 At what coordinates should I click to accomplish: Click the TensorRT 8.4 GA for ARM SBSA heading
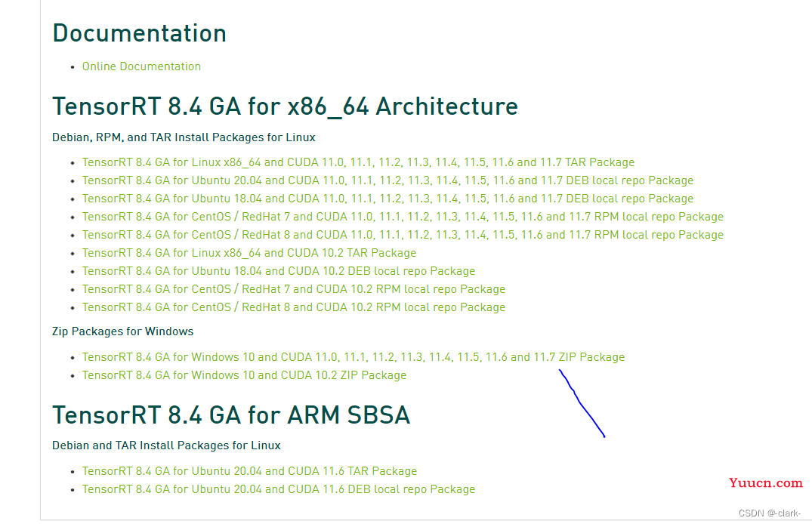[x=231, y=415]
